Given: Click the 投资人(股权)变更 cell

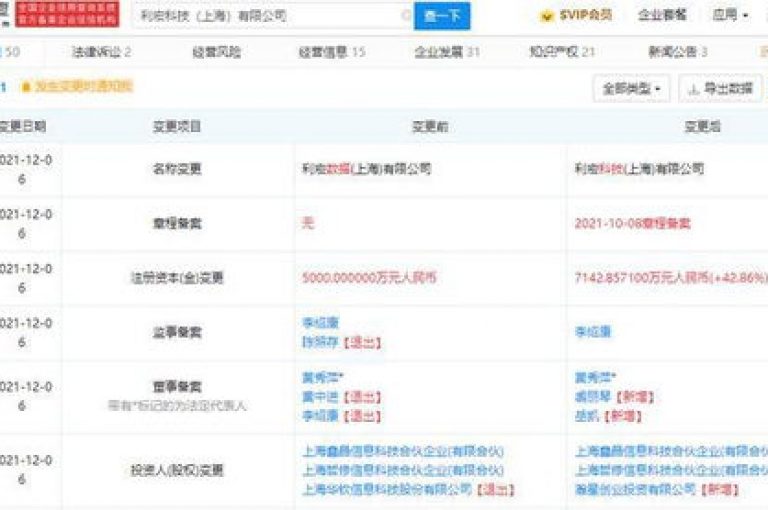Looking at the screenshot, I should [177, 470].
